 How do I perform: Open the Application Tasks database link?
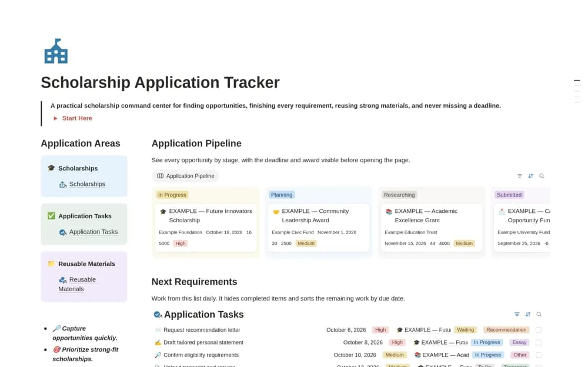[x=93, y=232]
